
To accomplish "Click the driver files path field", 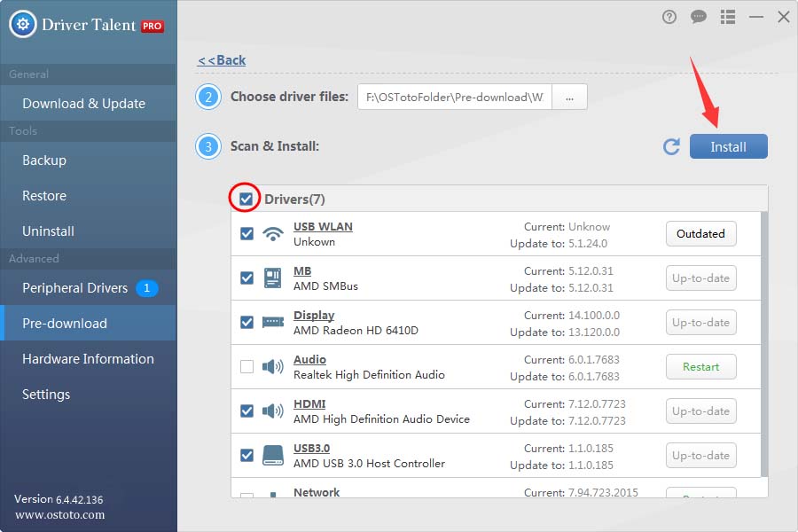I will (x=455, y=98).
